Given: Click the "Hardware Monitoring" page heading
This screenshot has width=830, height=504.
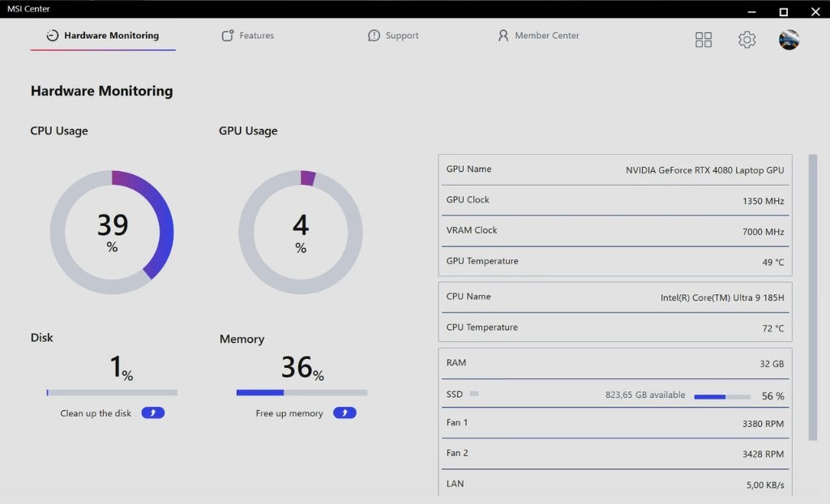Looking at the screenshot, I should pos(101,91).
